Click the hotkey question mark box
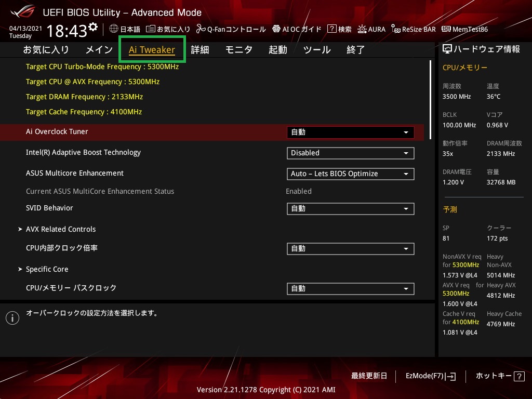 (x=519, y=376)
